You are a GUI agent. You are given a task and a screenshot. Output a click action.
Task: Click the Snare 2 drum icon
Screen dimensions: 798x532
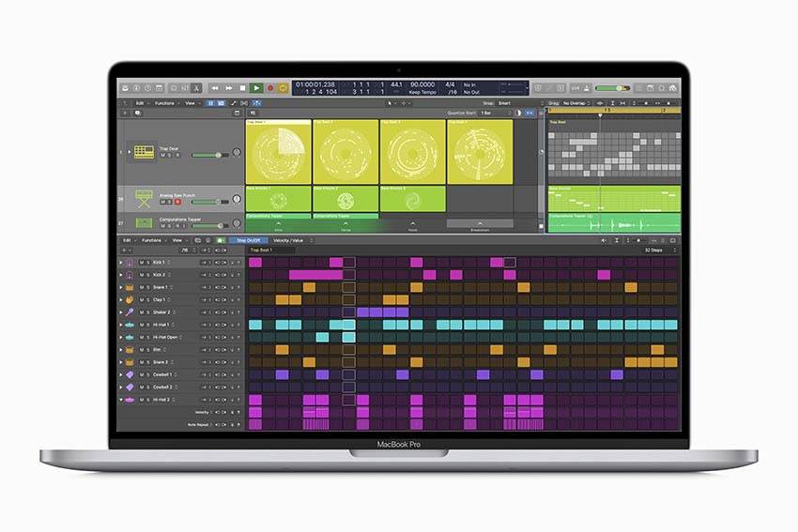(130, 362)
